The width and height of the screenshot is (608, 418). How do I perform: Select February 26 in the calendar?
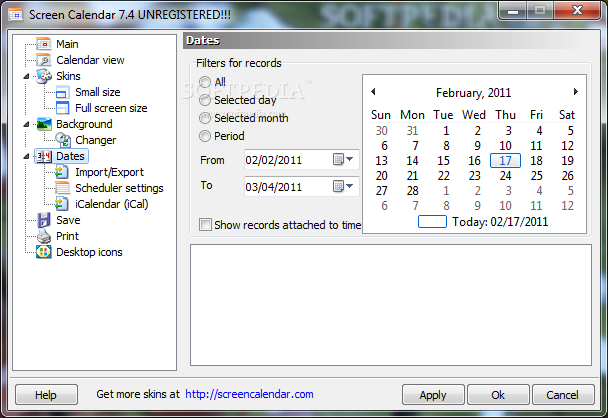[x=568, y=176]
